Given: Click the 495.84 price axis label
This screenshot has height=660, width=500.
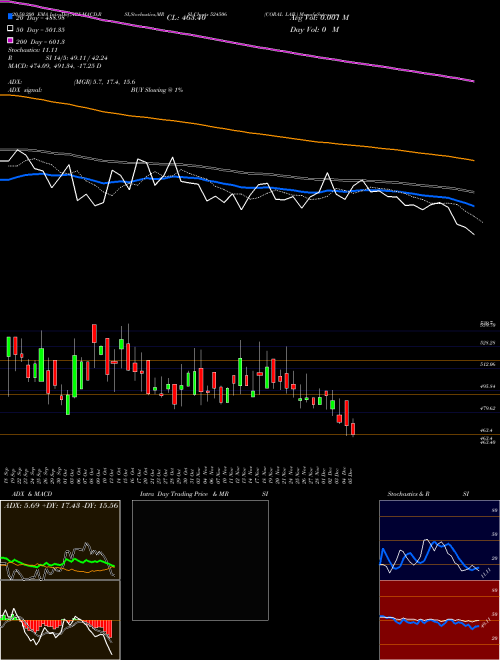Looking at the screenshot, I should click(x=488, y=386).
